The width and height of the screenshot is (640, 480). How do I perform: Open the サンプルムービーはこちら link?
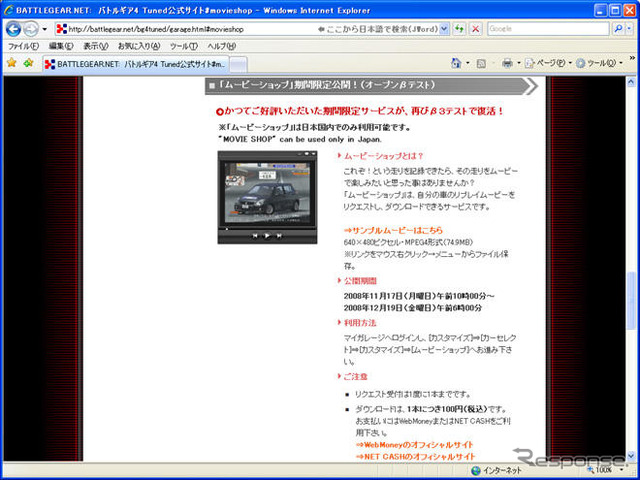(393, 230)
